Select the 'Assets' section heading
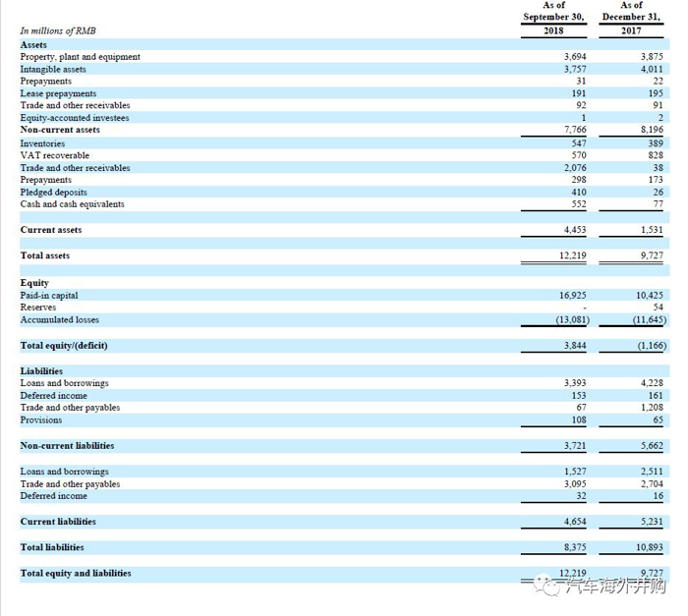Viewport: 688px width, 616px height. 33,45
